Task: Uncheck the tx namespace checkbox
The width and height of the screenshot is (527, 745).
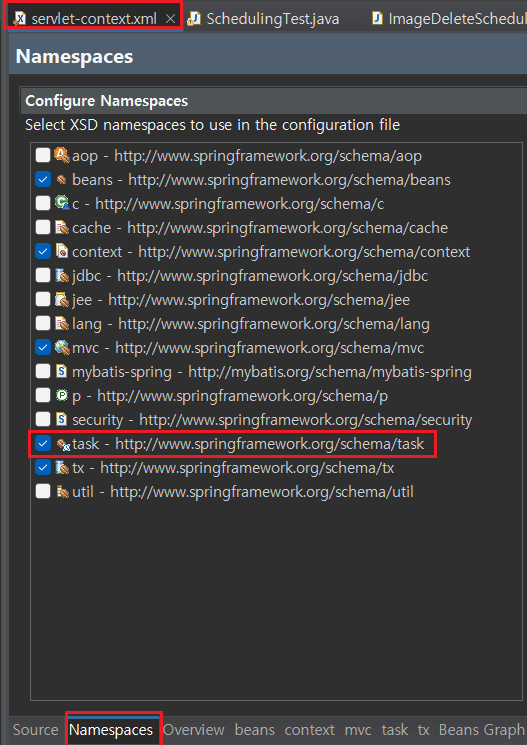Action: tap(43, 467)
